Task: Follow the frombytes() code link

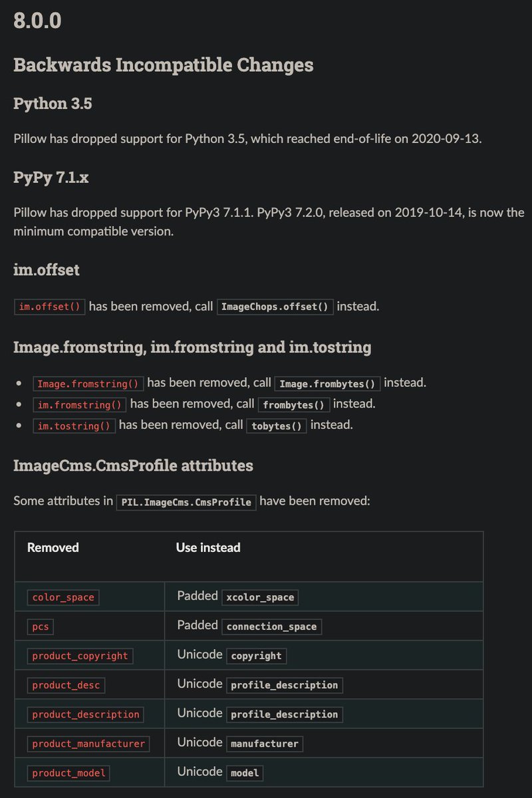Action: pyautogui.click(x=293, y=404)
